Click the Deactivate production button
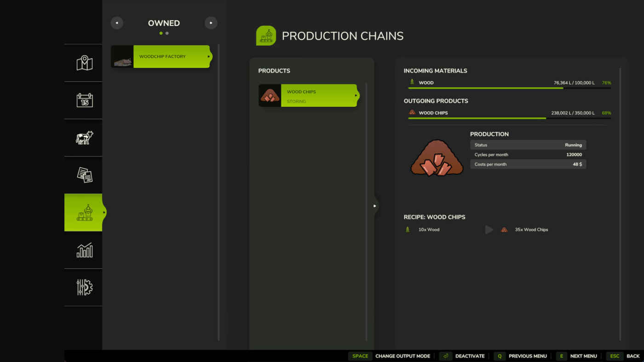 [462, 356]
